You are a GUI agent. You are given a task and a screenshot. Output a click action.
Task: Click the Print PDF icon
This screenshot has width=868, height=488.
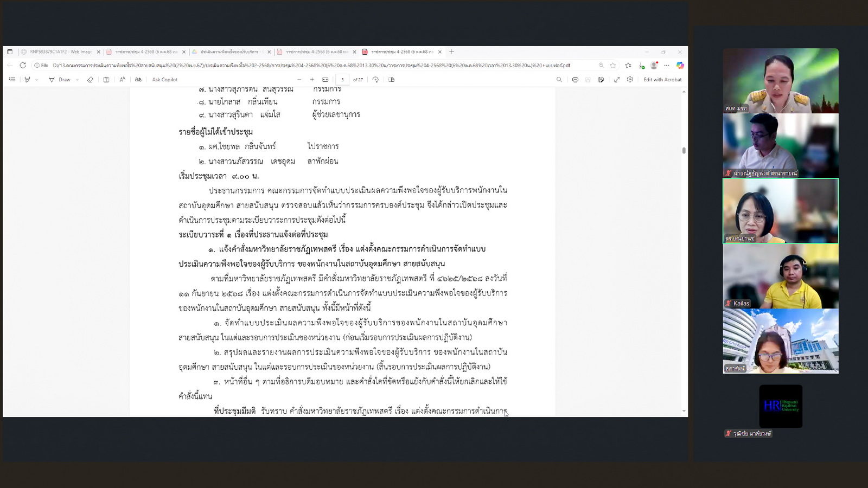(x=575, y=80)
